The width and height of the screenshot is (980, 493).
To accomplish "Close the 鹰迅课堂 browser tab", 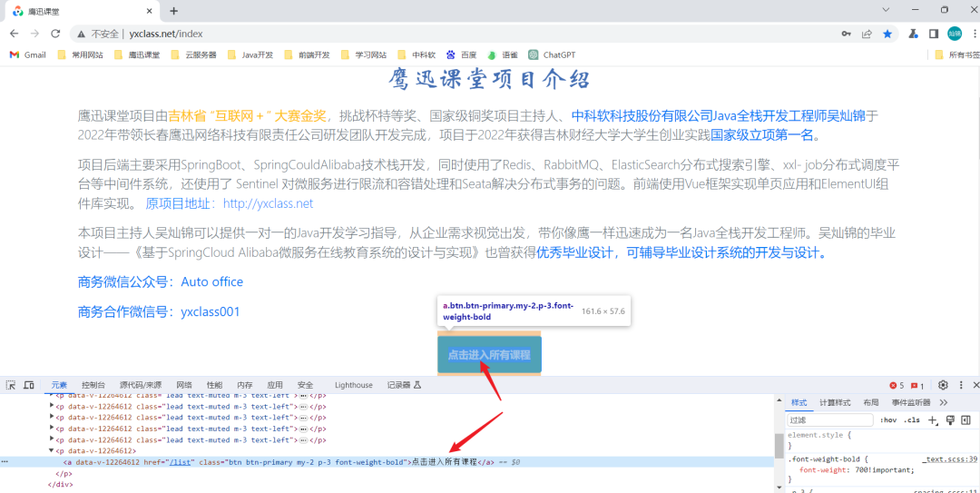I will (x=149, y=11).
